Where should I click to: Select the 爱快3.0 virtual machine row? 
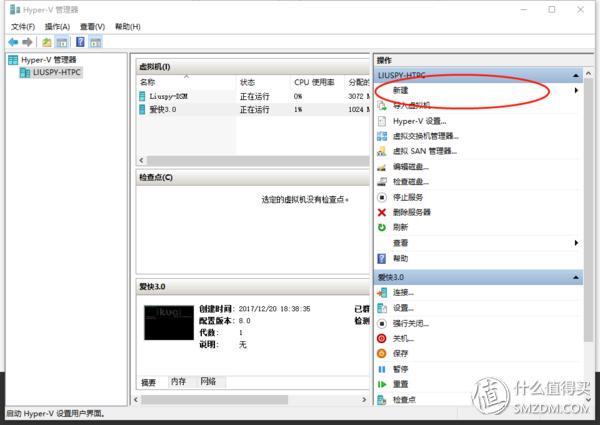pos(253,109)
